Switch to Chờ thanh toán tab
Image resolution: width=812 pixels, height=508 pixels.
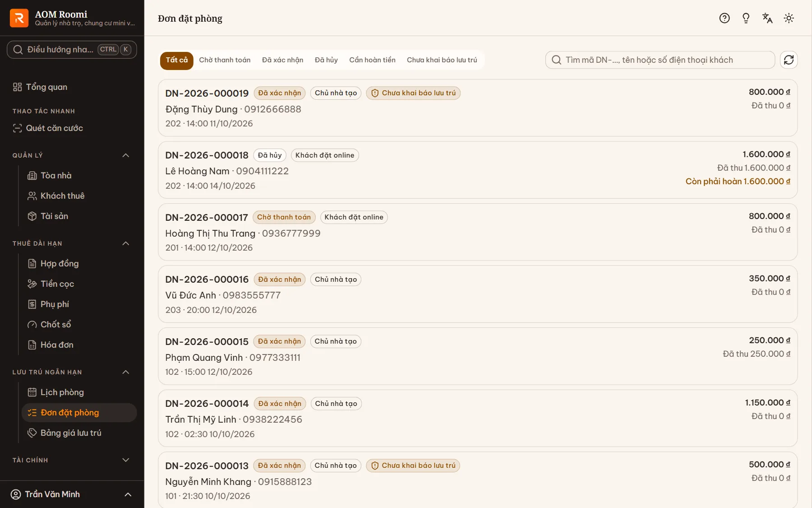225,61
